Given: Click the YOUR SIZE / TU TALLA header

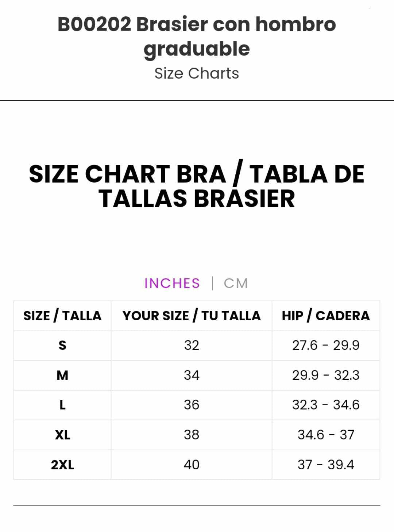Looking at the screenshot, I should 192,316.
